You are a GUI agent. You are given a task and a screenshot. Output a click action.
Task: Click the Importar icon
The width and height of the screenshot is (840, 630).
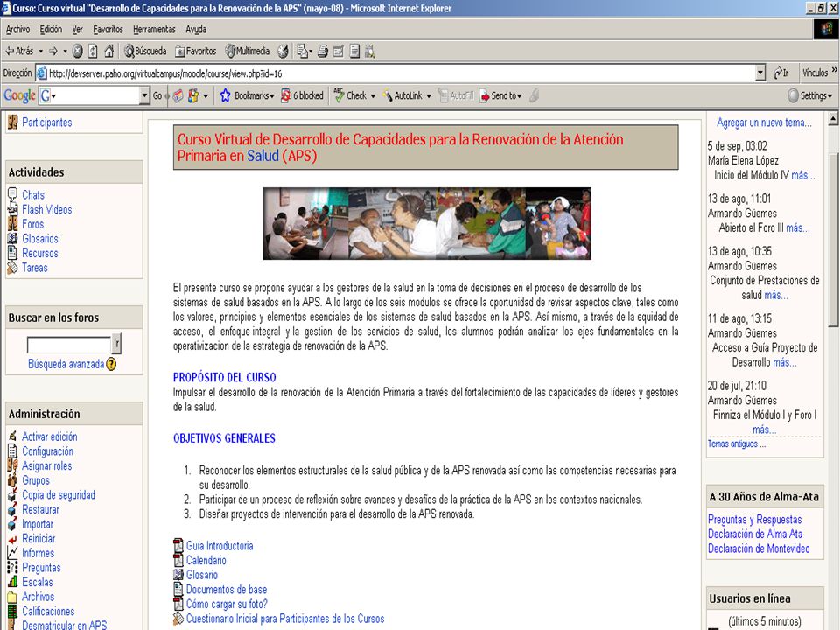(x=12, y=524)
